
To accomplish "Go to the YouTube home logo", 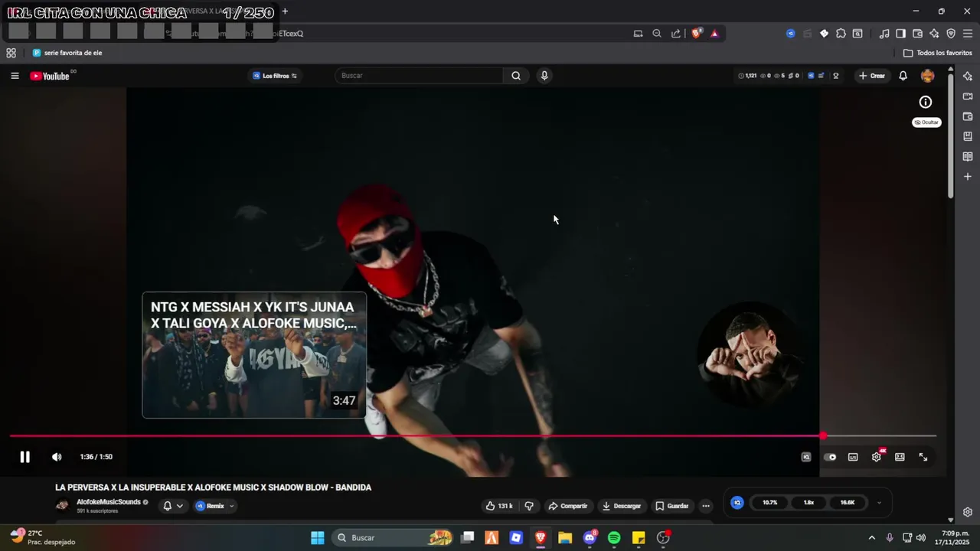I will [x=50, y=76].
